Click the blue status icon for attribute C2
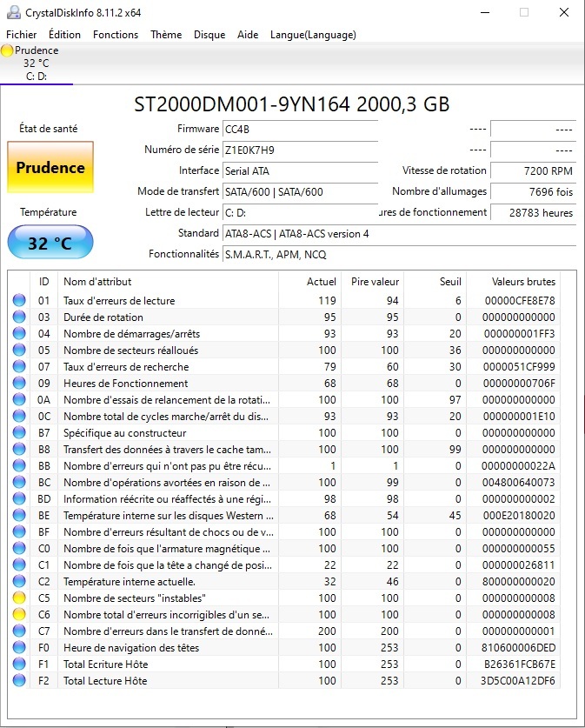The image size is (585, 728). (x=19, y=581)
